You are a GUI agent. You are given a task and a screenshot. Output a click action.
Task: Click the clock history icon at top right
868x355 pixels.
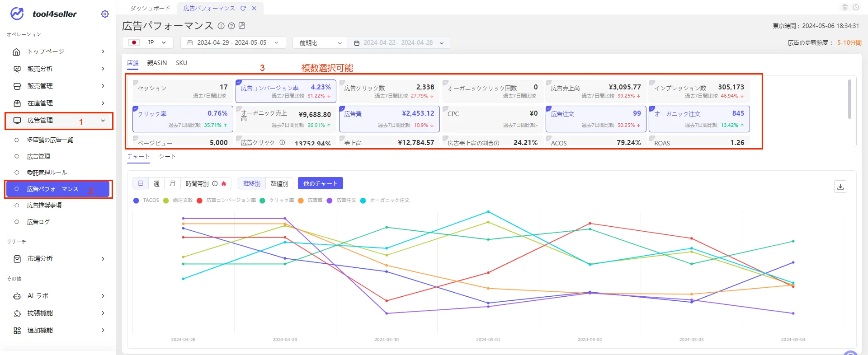856,7
